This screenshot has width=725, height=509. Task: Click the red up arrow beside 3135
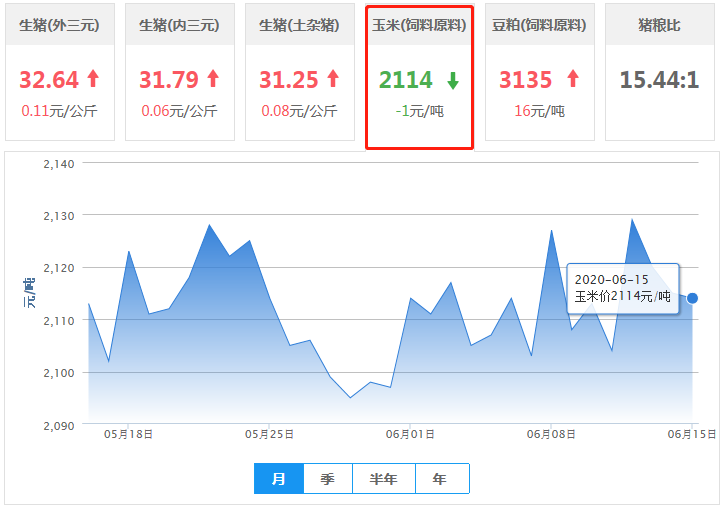(x=573, y=79)
